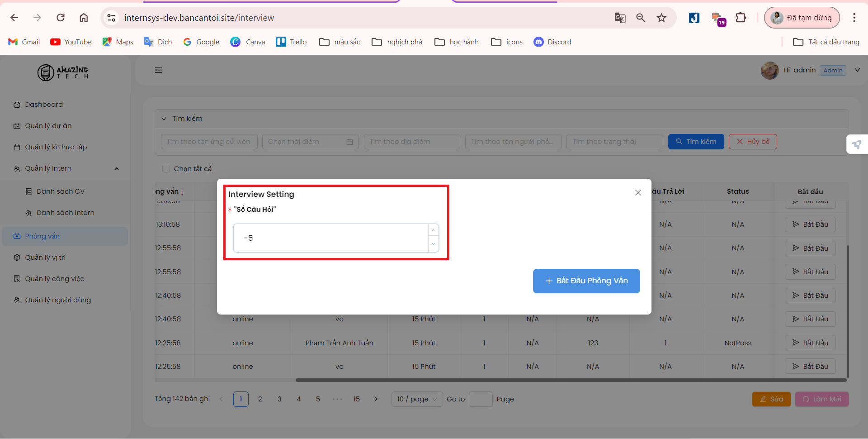Screen dimensions: 868x439
Task: Open the browser extensions puzzle icon
Action: click(x=741, y=18)
